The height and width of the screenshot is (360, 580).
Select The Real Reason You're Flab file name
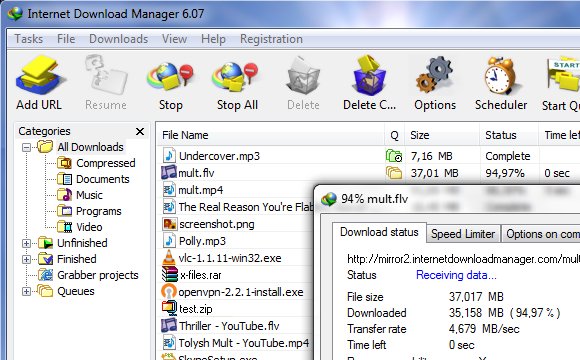coord(246,207)
